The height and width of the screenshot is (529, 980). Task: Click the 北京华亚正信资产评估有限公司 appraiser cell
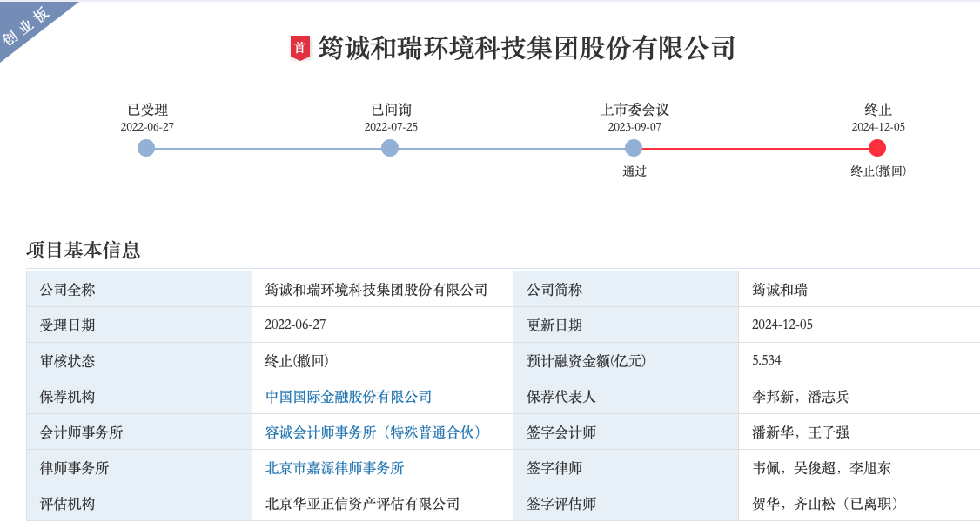(x=362, y=504)
